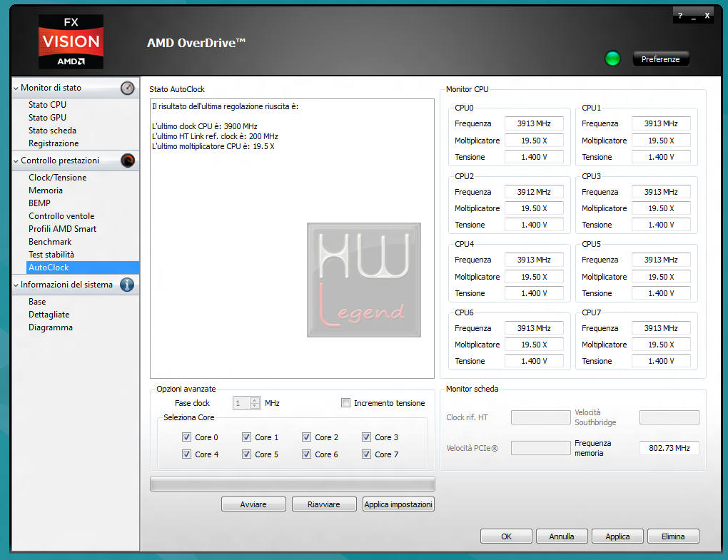This screenshot has height=560, width=728.
Task: Toggle Core 0 checkbox
Action: (187, 437)
